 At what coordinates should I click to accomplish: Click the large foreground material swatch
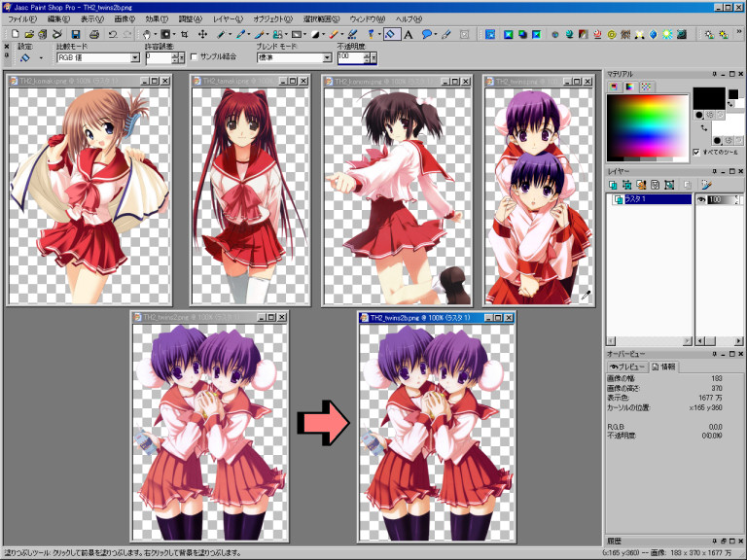[709, 98]
